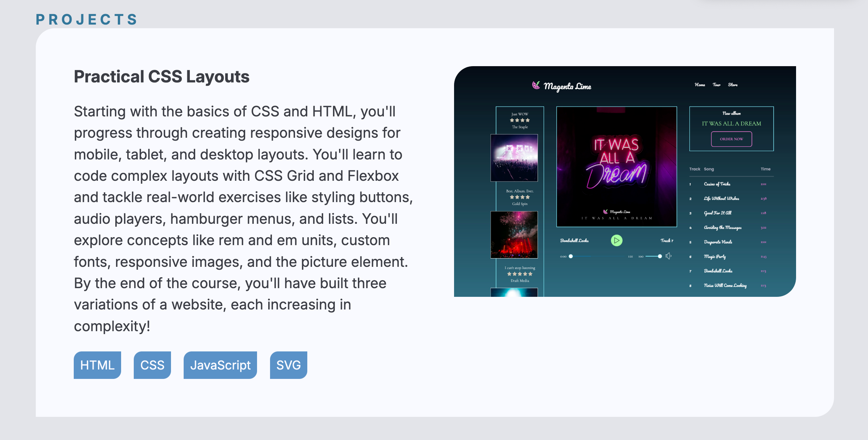The width and height of the screenshot is (868, 440).
Task: Click the ORDER NOW button
Action: click(x=731, y=139)
